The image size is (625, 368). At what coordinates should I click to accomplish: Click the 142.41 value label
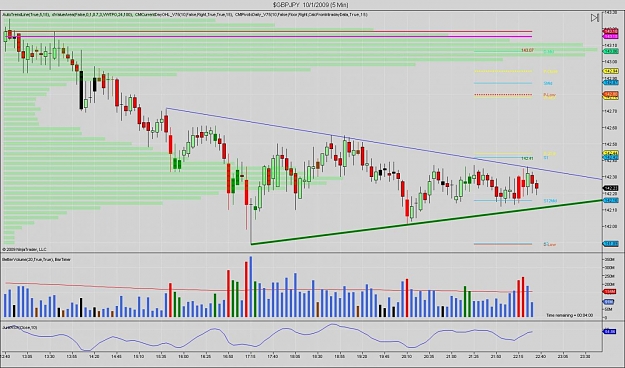(527, 158)
